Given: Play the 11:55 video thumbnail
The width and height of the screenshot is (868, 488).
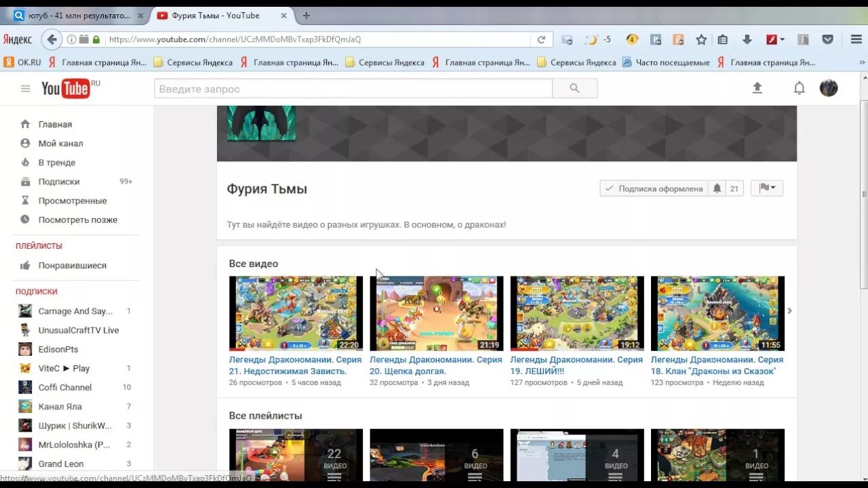Looking at the screenshot, I should 717,313.
